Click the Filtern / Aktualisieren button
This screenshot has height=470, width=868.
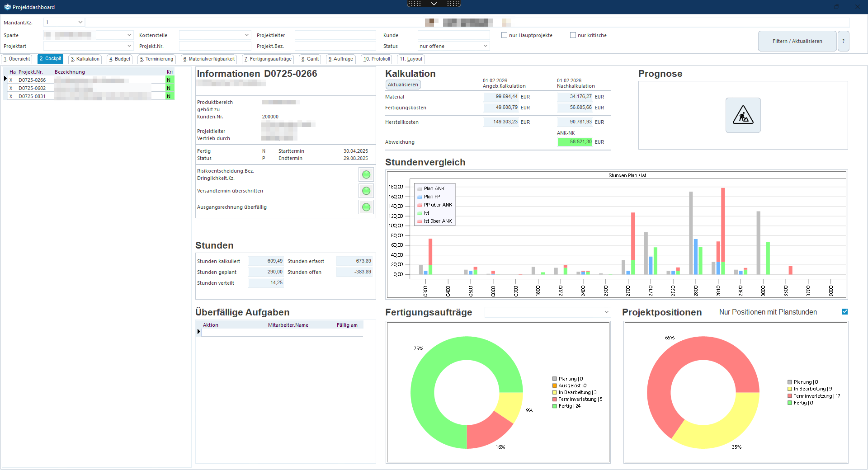point(797,41)
